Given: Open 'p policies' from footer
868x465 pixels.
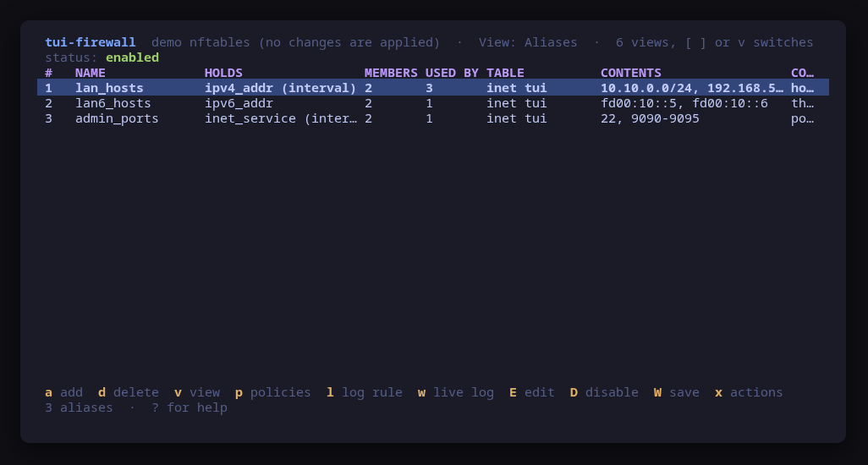Looking at the screenshot, I should [x=273, y=392].
